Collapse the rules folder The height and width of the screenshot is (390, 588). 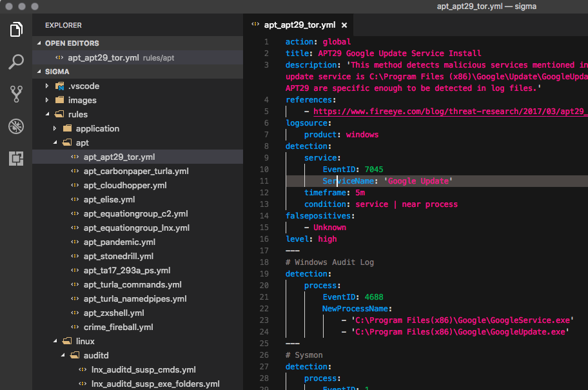tap(47, 114)
